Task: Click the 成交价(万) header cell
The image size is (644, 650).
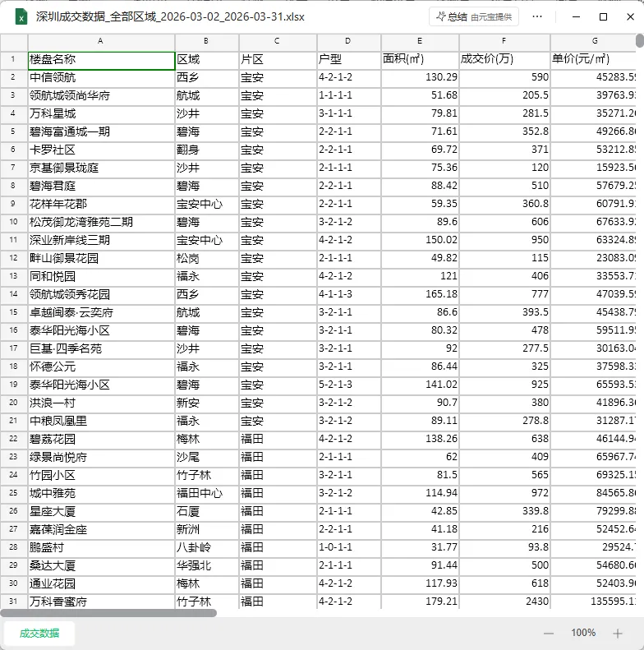Action: pyautogui.click(x=504, y=61)
